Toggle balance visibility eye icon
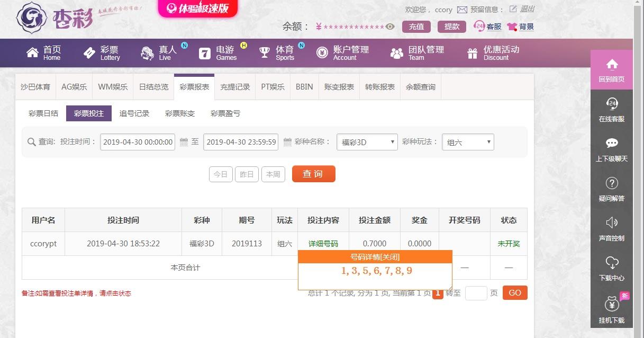Screen dimensions: 644x338 click(390, 26)
